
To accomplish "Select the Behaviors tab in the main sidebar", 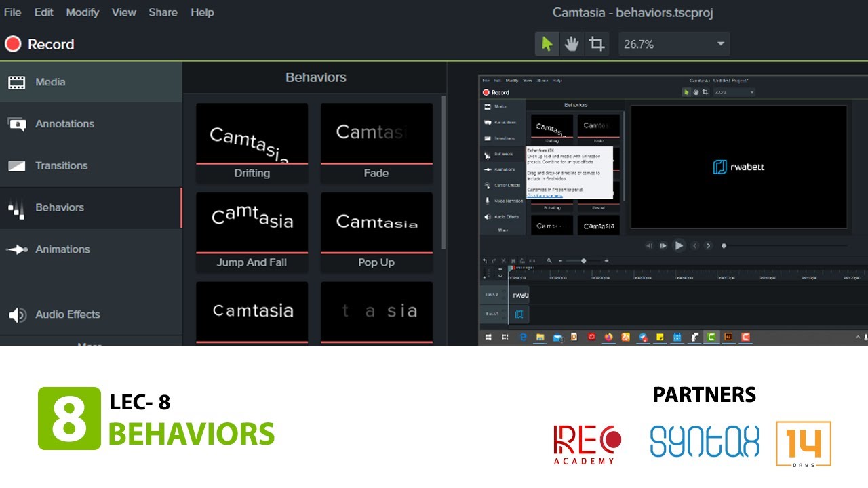I will tap(91, 207).
